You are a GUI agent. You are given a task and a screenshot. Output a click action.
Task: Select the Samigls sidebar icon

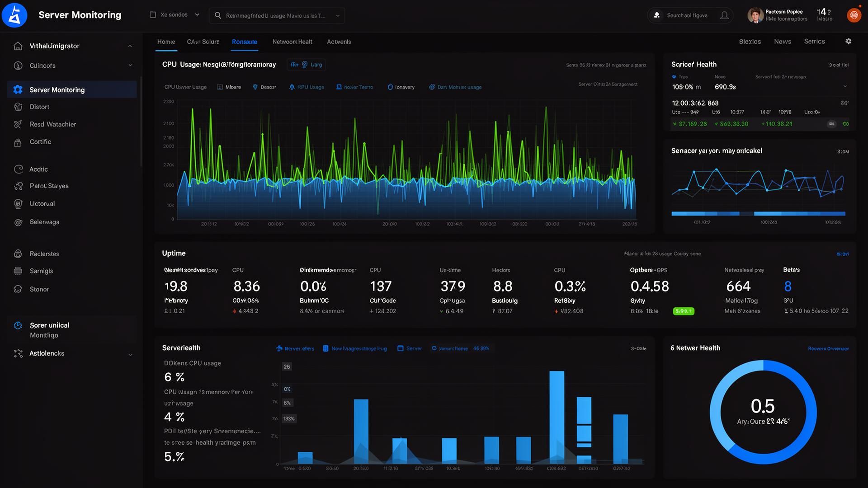point(18,271)
